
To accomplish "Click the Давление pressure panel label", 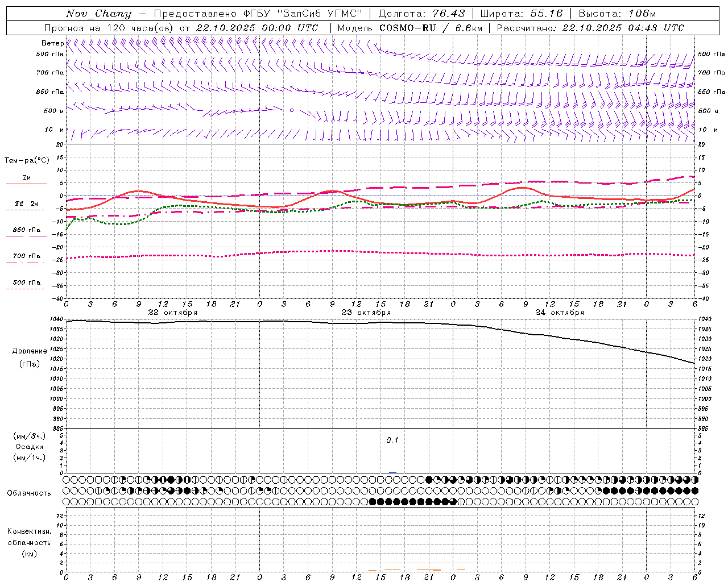I will pyautogui.click(x=30, y=351).
